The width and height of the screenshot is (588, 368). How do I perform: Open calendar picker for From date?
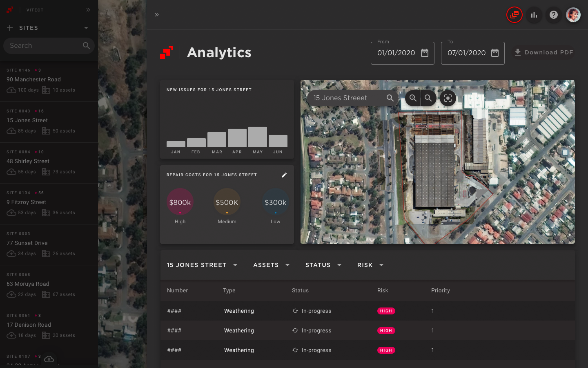[425, 53]
